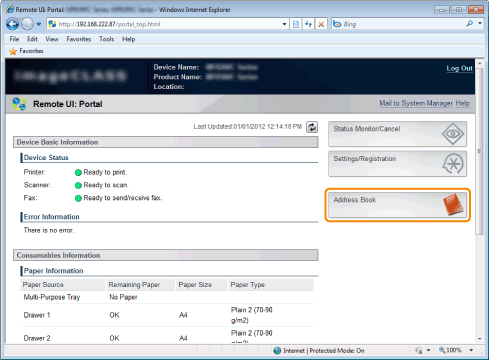
Task: Click the page scrollbar down arrow
Action: click(x=480, y=339)
